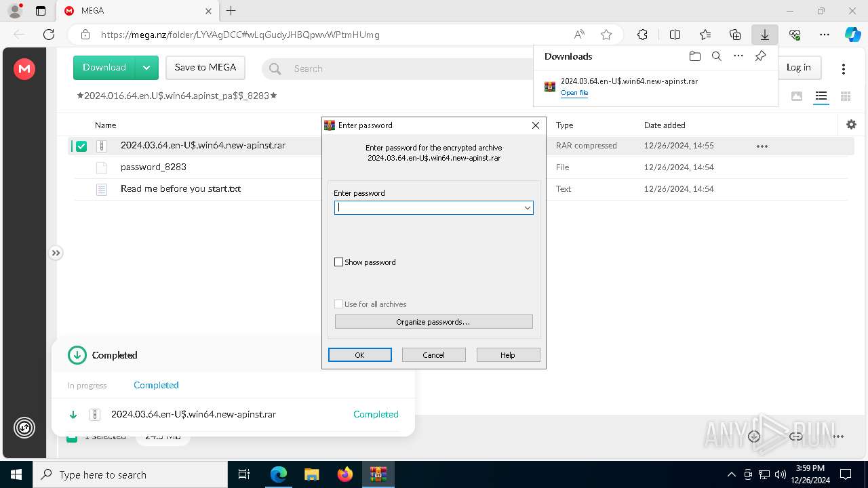Screen dimensions: 868x488
Task: Open browser extensions icon
Action: pyautogui.click(x=642, y=35)
